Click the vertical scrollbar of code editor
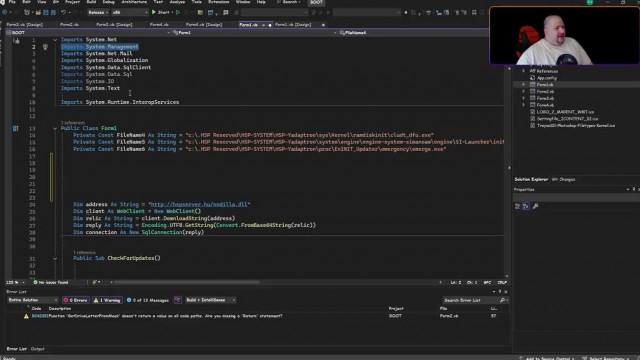Image resolution: width=640 pixels, height=360 pixels. point(507,156)
